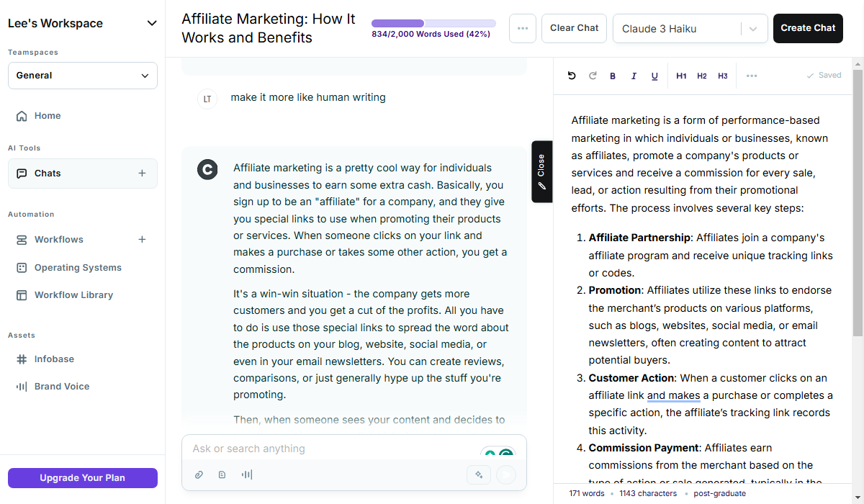The image size is (864, 504).
Task: Expand the General teamspace dropdown
Action: [x=83, y=76]
